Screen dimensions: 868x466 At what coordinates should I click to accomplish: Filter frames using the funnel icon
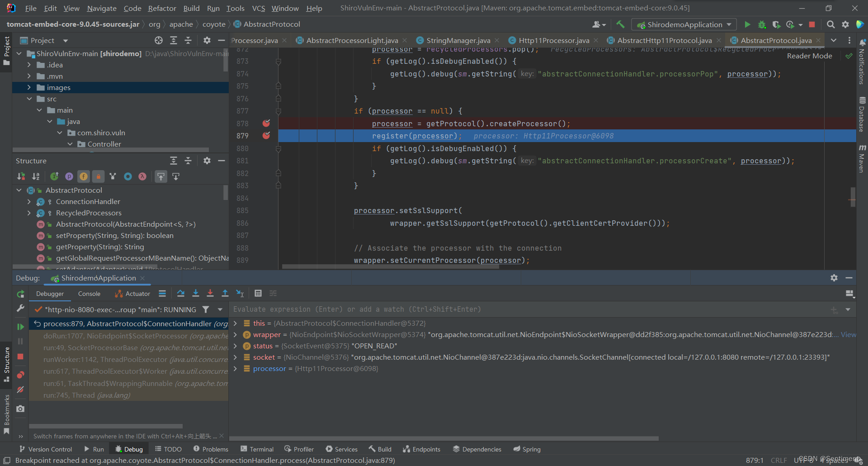point(206,309)
